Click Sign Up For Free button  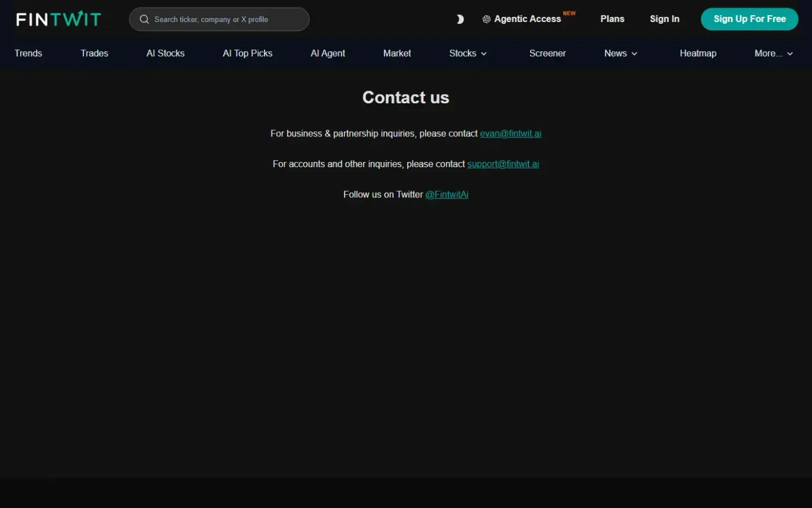pos(749,19)
